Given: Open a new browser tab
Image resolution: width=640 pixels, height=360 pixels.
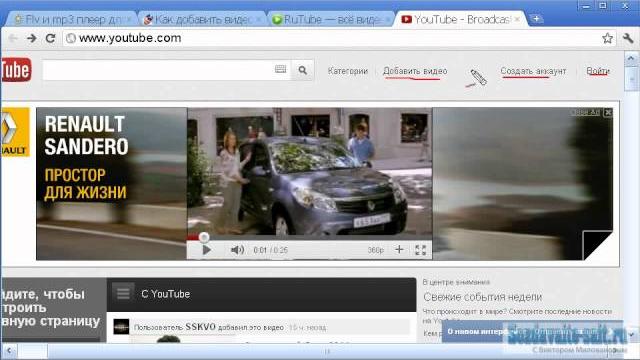Looking at the screenshot, I should click(536, 19).
